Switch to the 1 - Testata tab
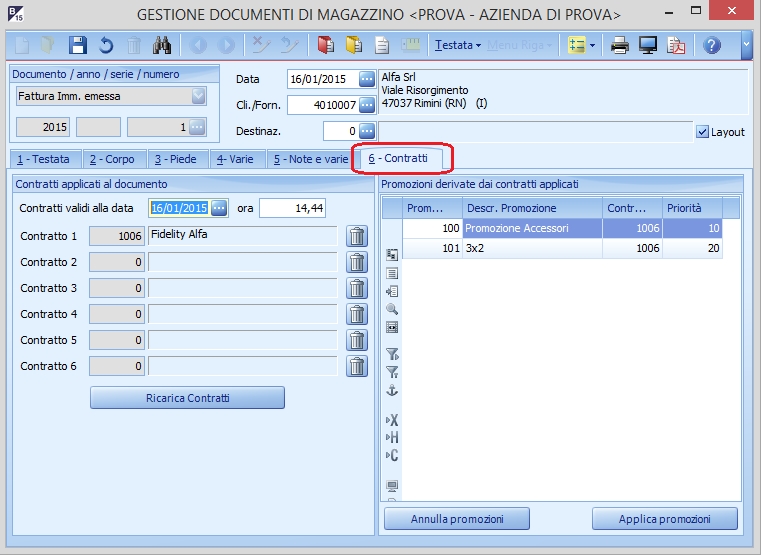 [44, 159]
